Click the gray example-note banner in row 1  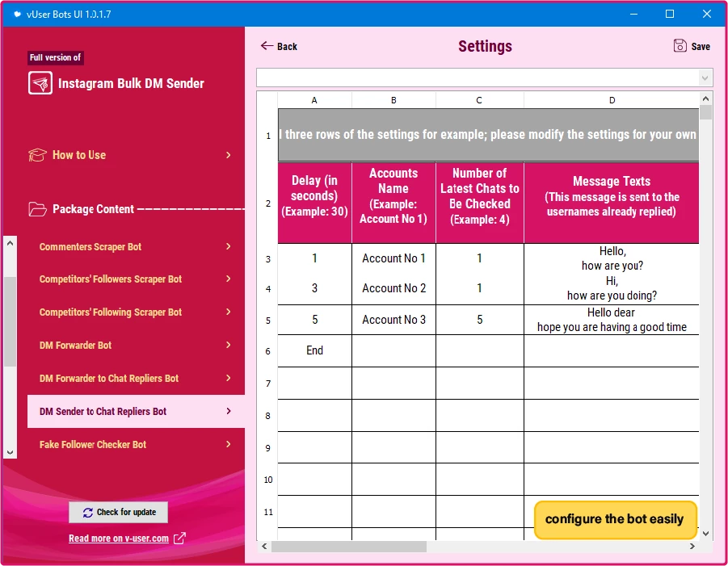[x=488, y=135]
